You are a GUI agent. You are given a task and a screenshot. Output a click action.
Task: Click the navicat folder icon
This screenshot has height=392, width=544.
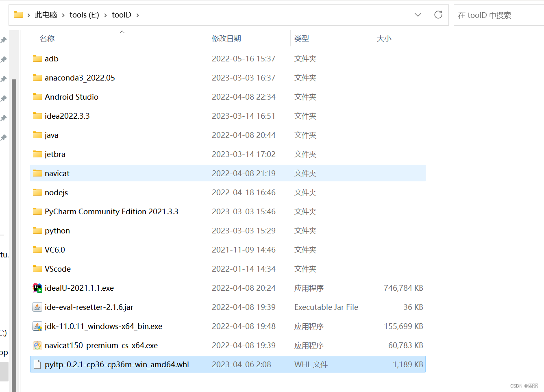coord(37,173)
